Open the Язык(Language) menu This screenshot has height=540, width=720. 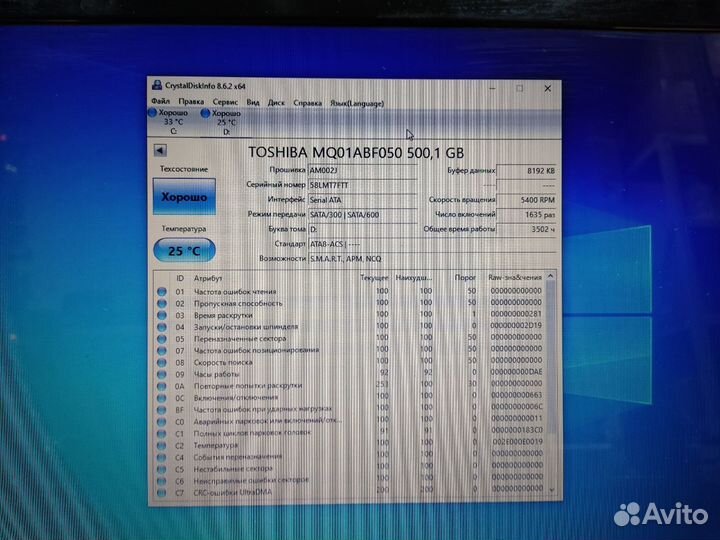point(357,103)
